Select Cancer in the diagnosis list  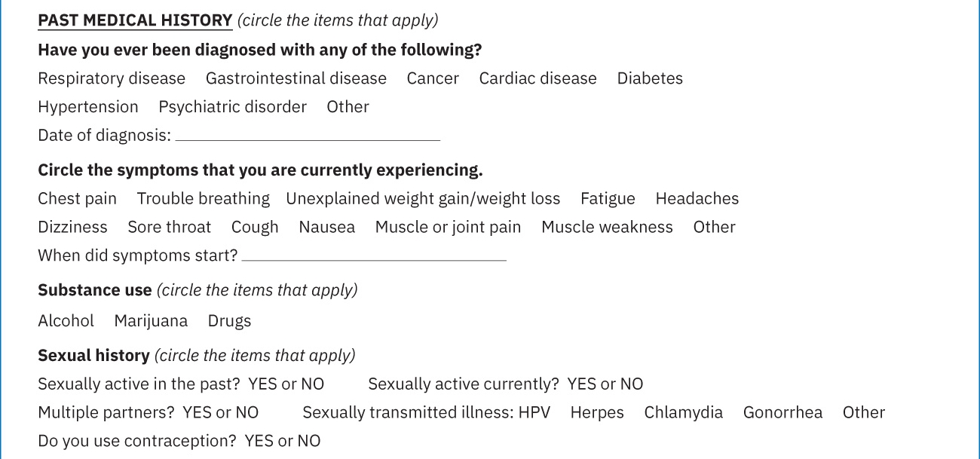(433, 78)
